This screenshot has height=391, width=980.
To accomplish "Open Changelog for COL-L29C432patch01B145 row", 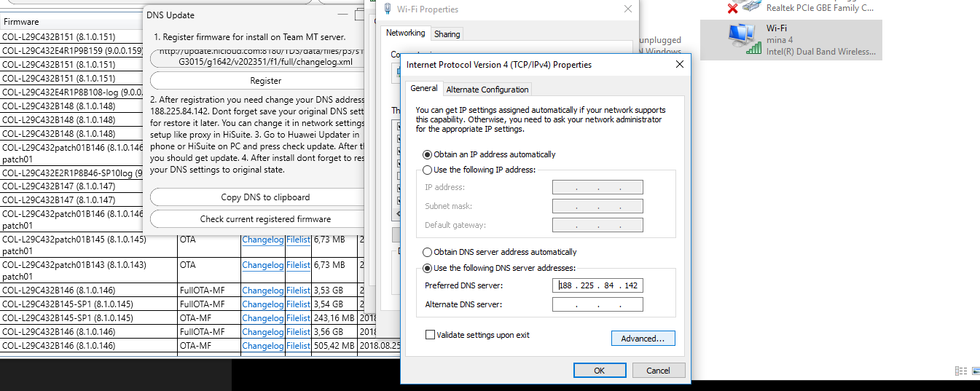I will coord(263,240).
